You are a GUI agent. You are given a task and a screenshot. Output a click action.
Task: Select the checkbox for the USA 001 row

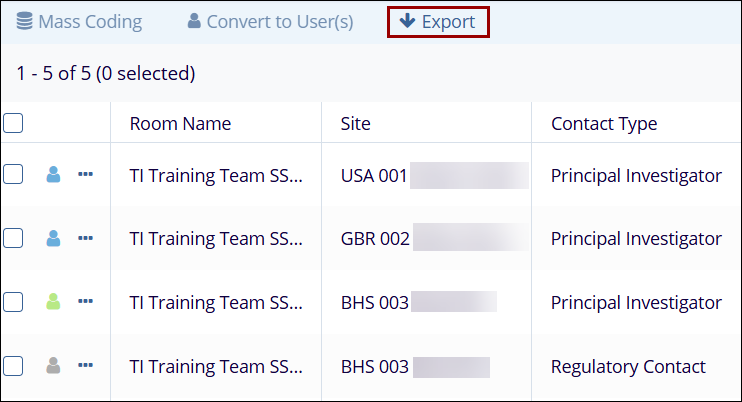click(13, 175)
